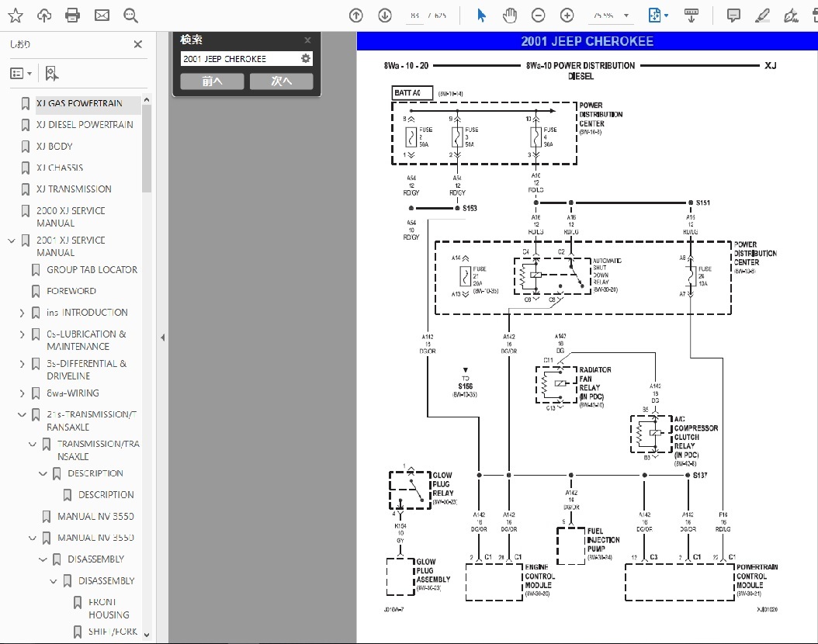
Task: Open XJ CHASSIS bookmark
Action: [x=60, y=168]
